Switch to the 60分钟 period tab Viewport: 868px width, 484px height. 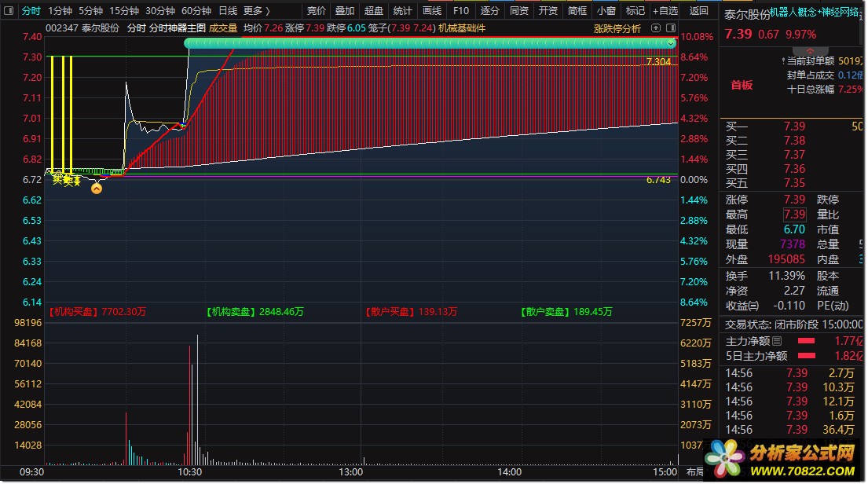pos(196,10)
